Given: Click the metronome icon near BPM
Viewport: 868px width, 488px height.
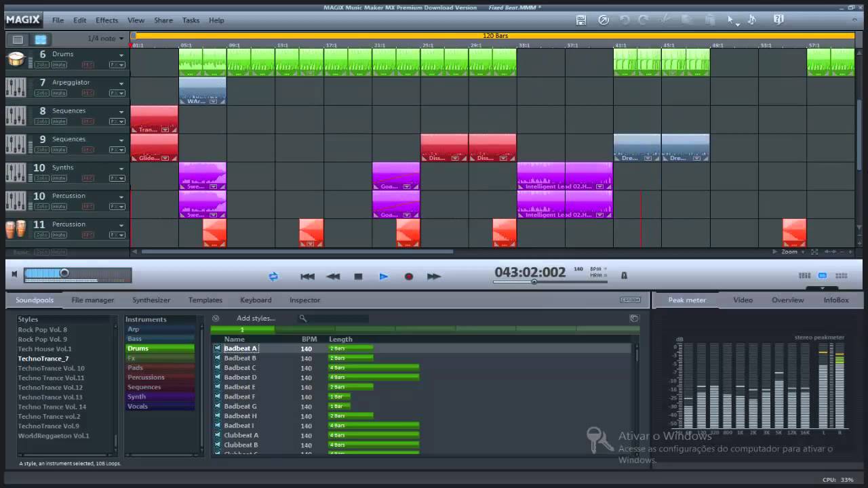Looking at the screenshot, I should (624, 275).
